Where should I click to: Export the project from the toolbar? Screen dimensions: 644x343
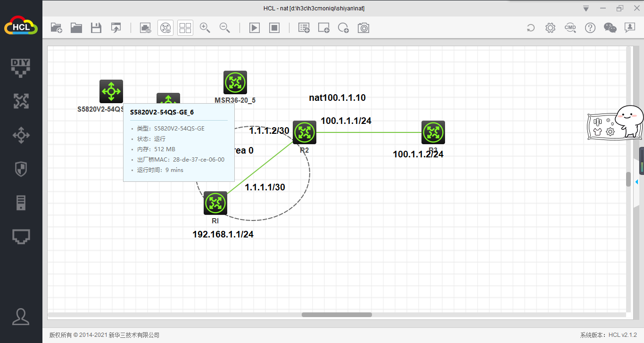click(116, 28)
